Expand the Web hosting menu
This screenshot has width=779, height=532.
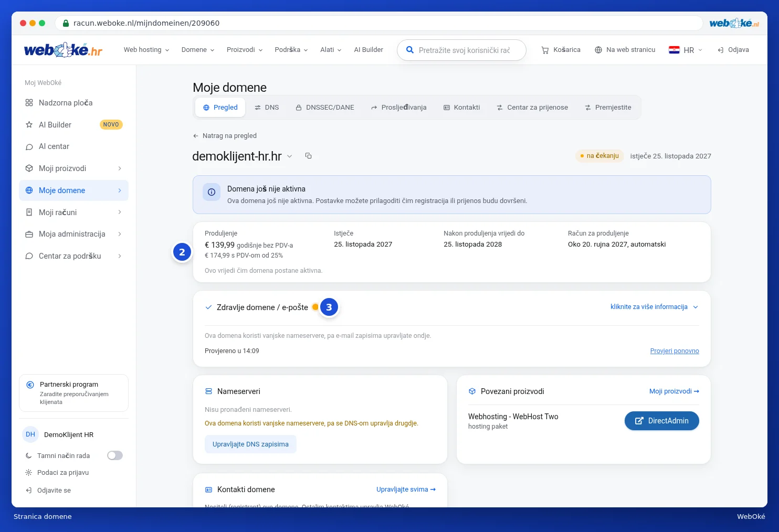click(146, 50)
